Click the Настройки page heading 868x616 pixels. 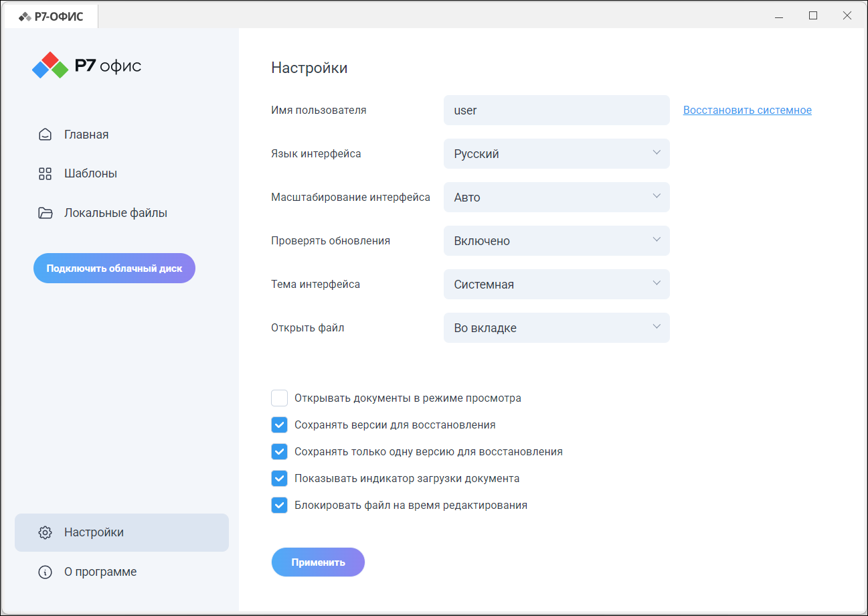(309, 68)
